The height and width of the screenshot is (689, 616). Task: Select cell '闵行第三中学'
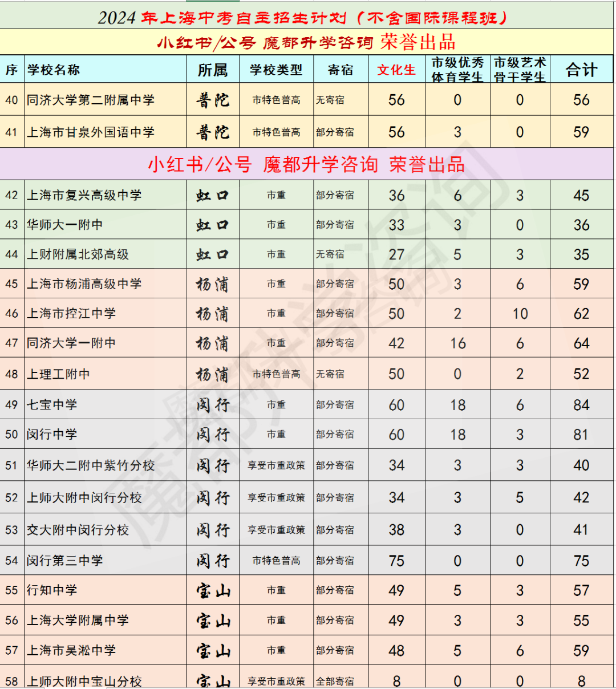pos(106,561)
